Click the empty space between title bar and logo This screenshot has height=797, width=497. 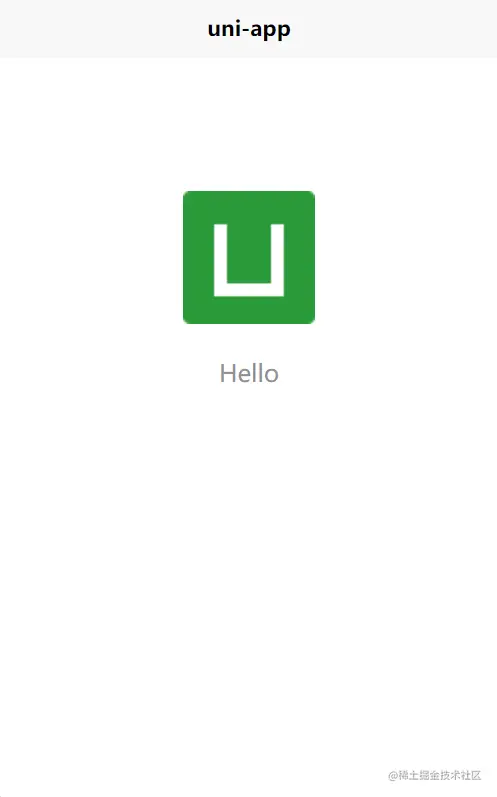tap(249, 125)
